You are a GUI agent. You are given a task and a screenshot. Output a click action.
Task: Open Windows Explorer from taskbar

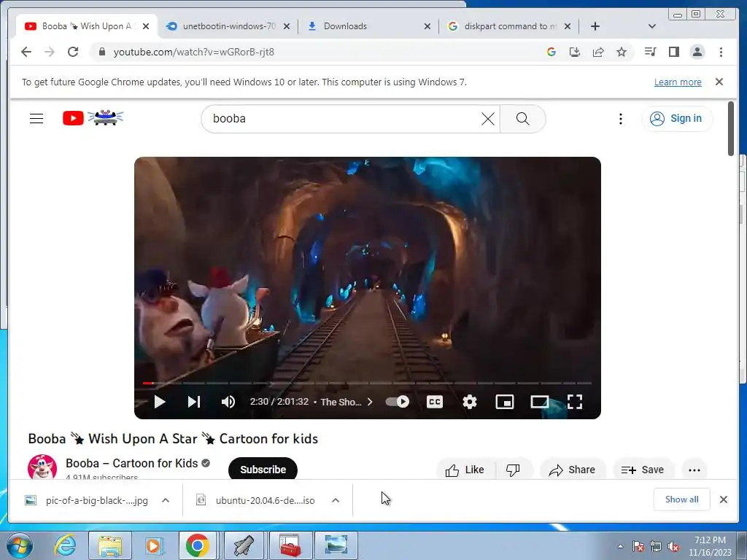(110, 545)
